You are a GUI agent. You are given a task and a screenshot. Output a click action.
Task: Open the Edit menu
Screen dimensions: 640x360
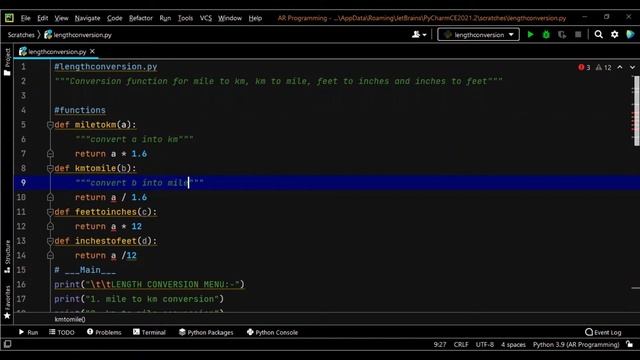pyautogui.click(x=42, y=18)
